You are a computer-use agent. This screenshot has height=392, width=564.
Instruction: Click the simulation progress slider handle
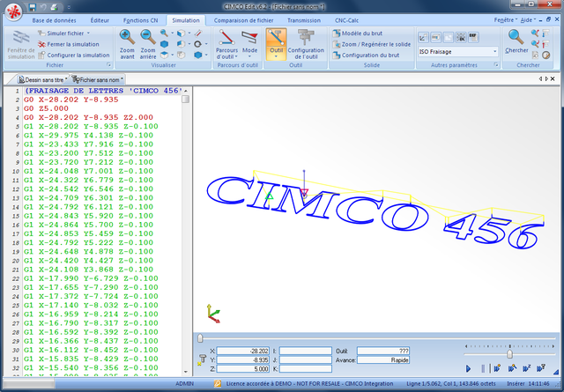200,338
